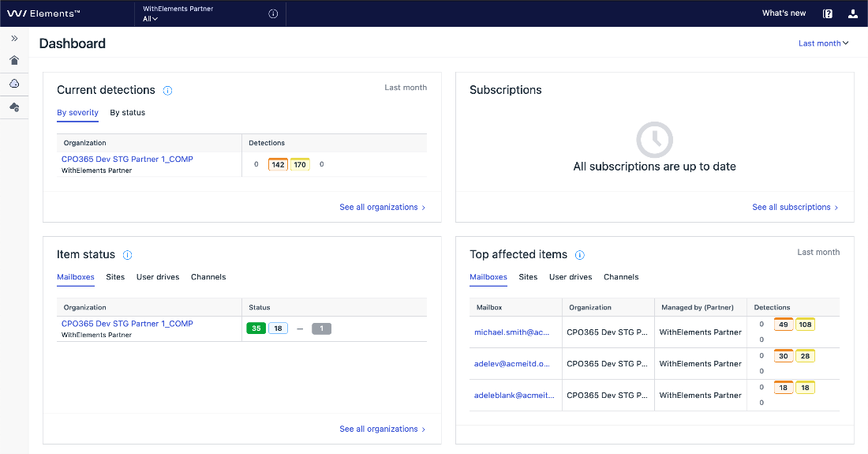The height and width of the screenshot is (454, 868).
Task: Select User drives tab in Item status
Action: [158, 277]
